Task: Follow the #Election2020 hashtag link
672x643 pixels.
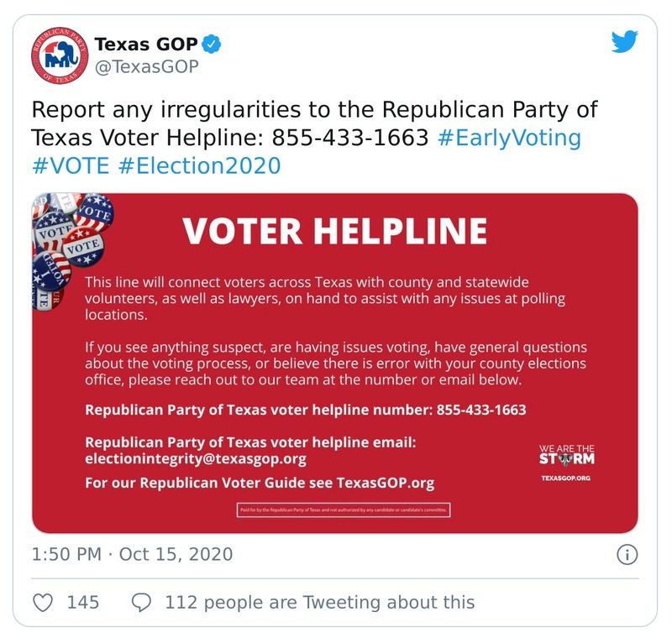Action: click(199, 165)
